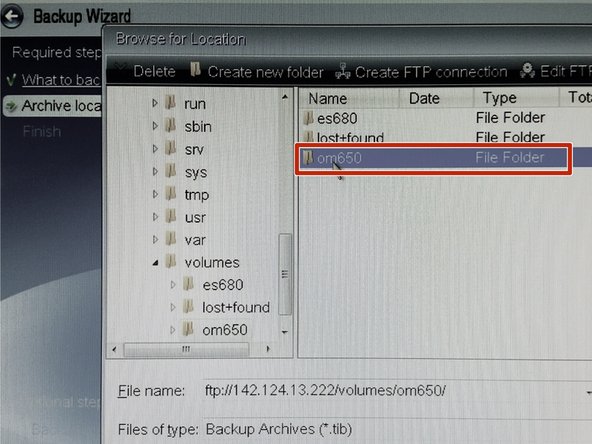Select lost+found under volumes in tree

[x=236, y=308]
